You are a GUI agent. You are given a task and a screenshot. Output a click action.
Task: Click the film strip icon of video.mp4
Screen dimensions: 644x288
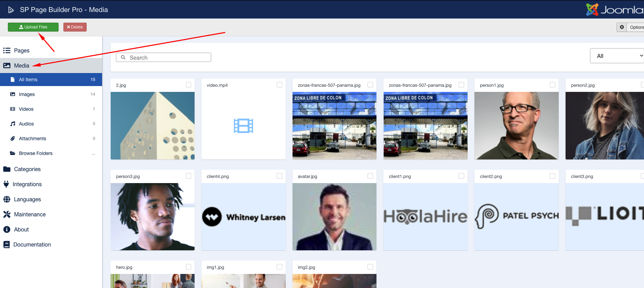pyautogui.click(x=244, y=126)
